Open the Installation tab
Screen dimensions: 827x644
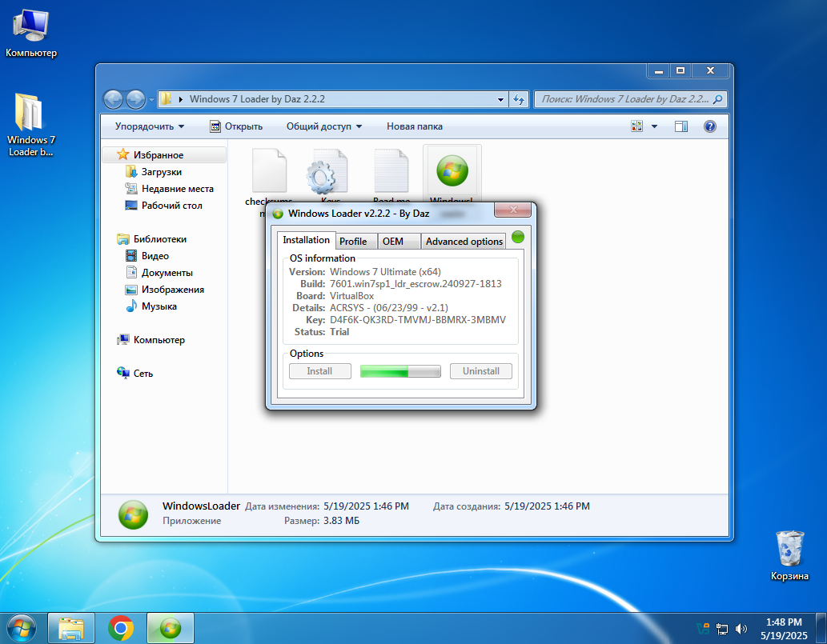click(x=306, y=239)
